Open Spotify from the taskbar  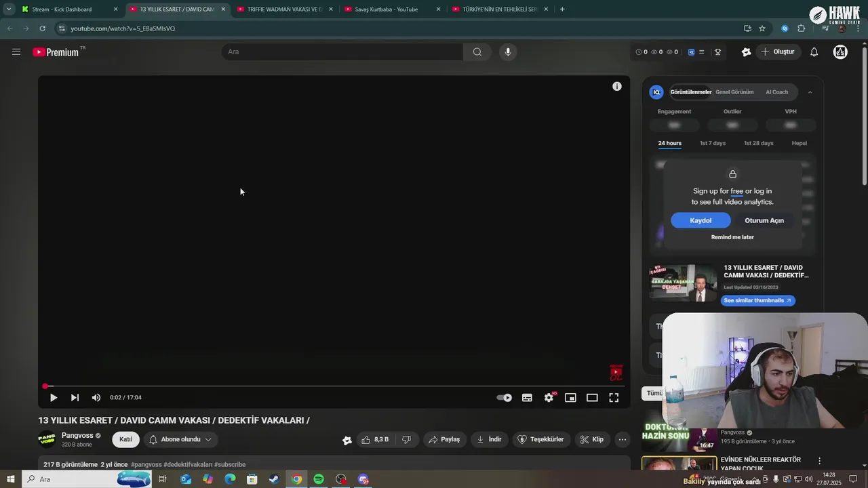pyautogui.click(x=319, y=479)
